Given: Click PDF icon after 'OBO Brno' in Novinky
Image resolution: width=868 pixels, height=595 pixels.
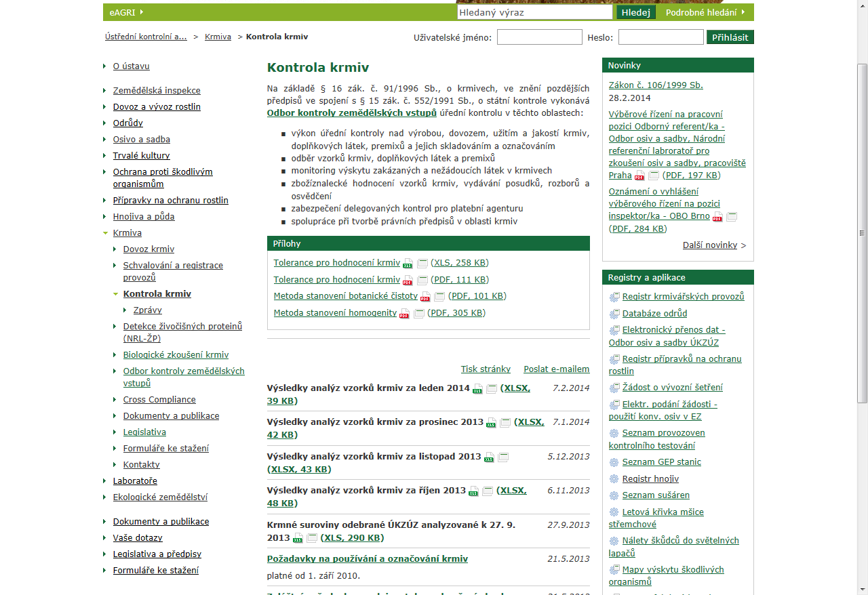Looking at the screenshot, I should point(717,217).
